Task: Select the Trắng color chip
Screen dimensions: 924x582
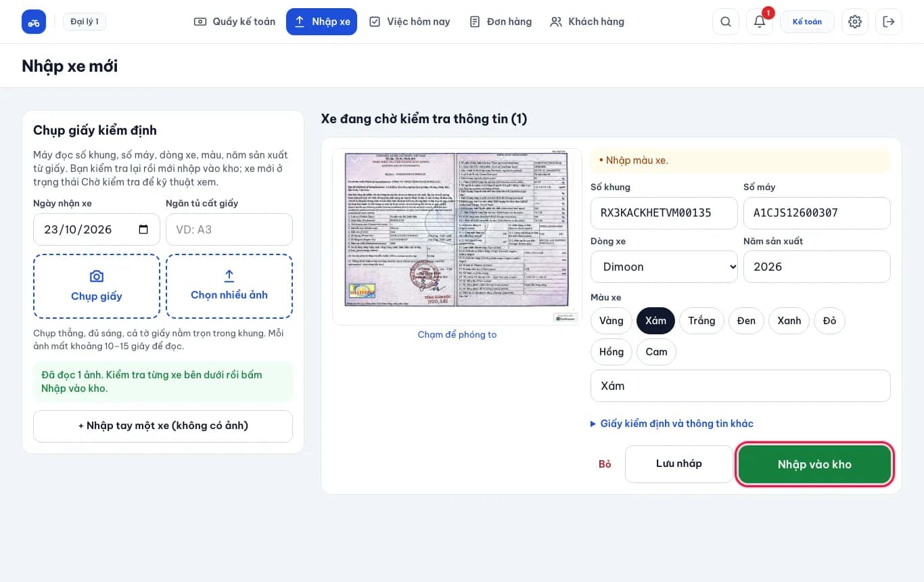Action: (701, 321)
